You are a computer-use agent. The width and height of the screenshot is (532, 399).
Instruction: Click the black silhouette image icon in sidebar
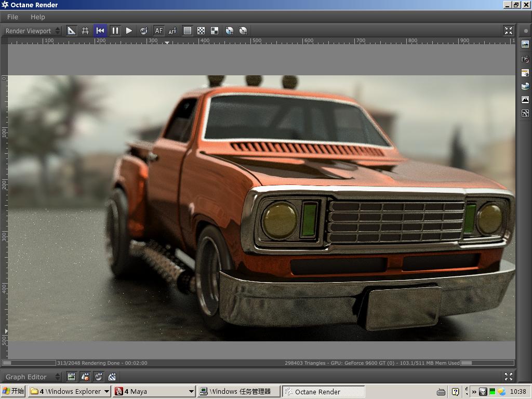click(x=525, y=100)
